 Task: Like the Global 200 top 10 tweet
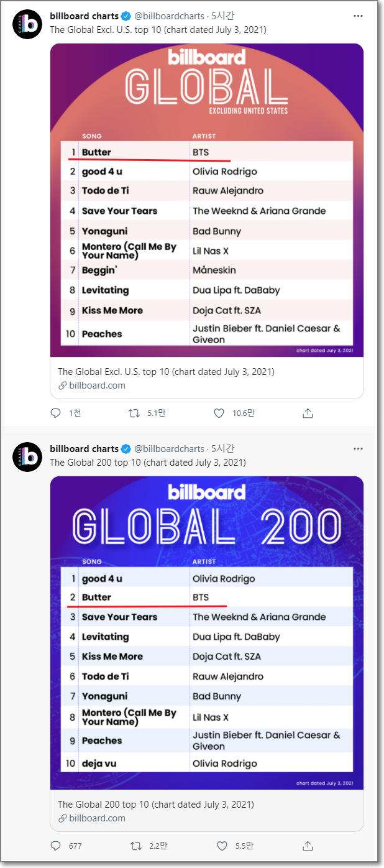[222, 846]
